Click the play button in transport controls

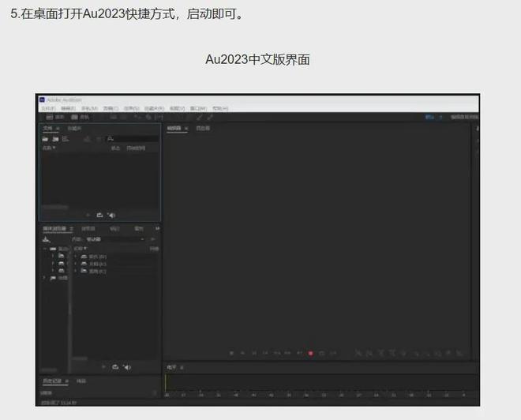243,353
